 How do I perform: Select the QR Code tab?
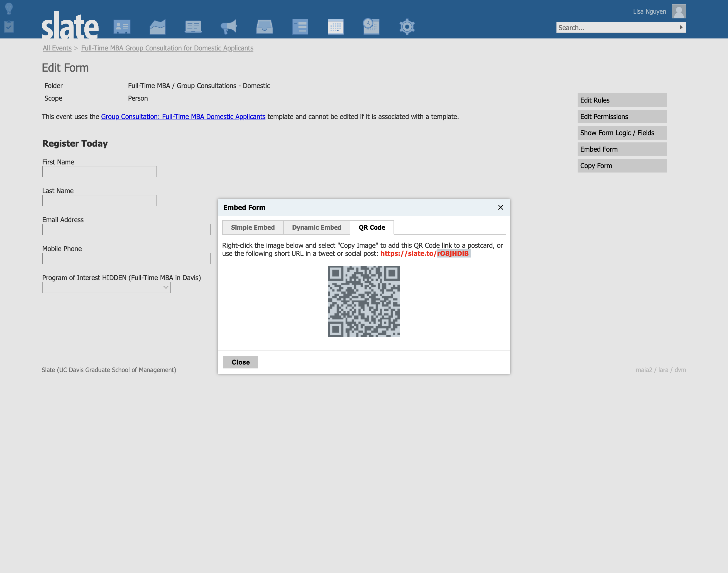coord(372,227)
